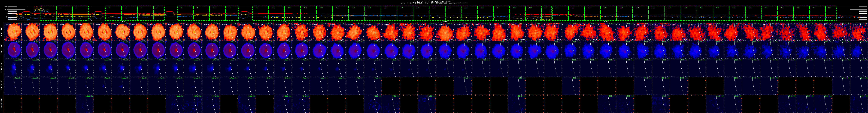868x113 pixels.
Task: Select interval 20 on the lightcurve
Action: 389,13
